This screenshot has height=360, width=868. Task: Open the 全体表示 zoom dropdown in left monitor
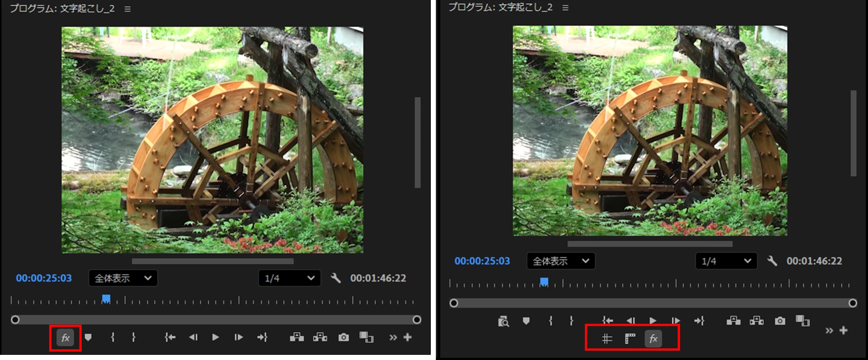point(123,278)
